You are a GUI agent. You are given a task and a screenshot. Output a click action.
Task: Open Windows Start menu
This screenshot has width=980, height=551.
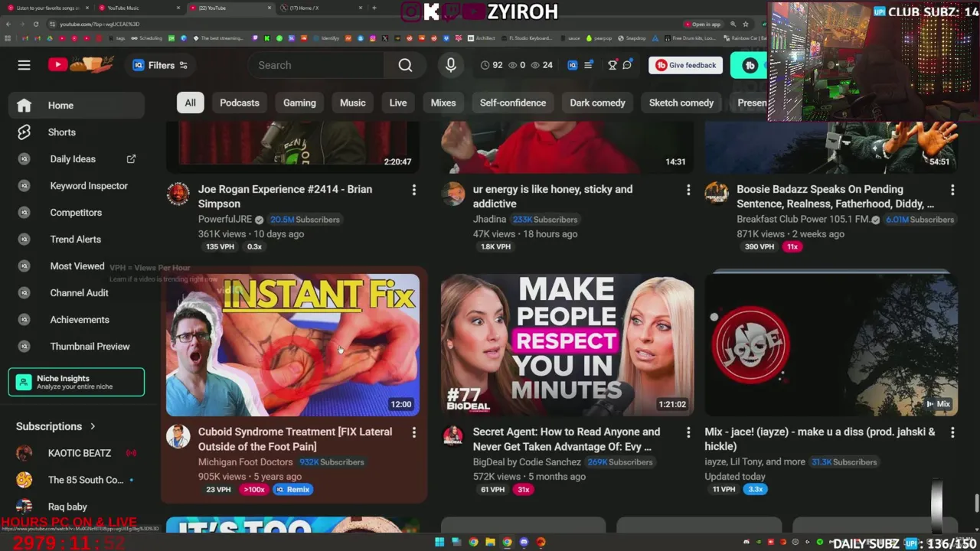[439, 543]
